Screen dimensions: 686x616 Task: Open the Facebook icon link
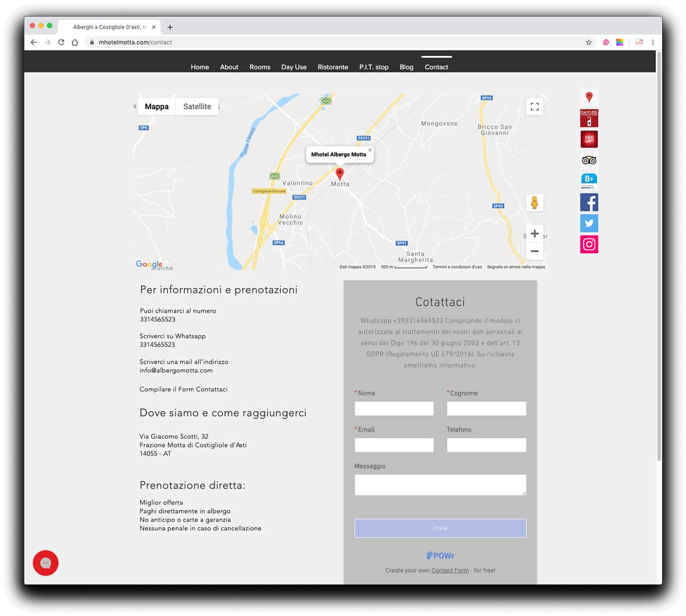click(x=589, y=202)
